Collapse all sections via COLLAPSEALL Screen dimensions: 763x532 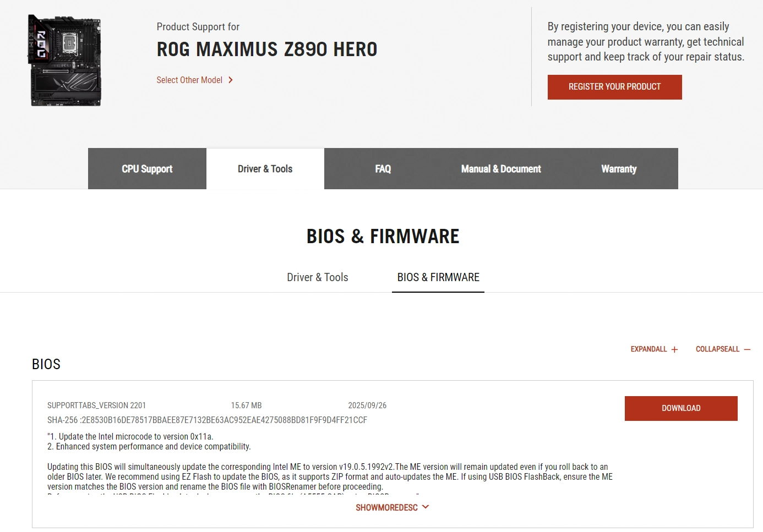click(717, 349)
